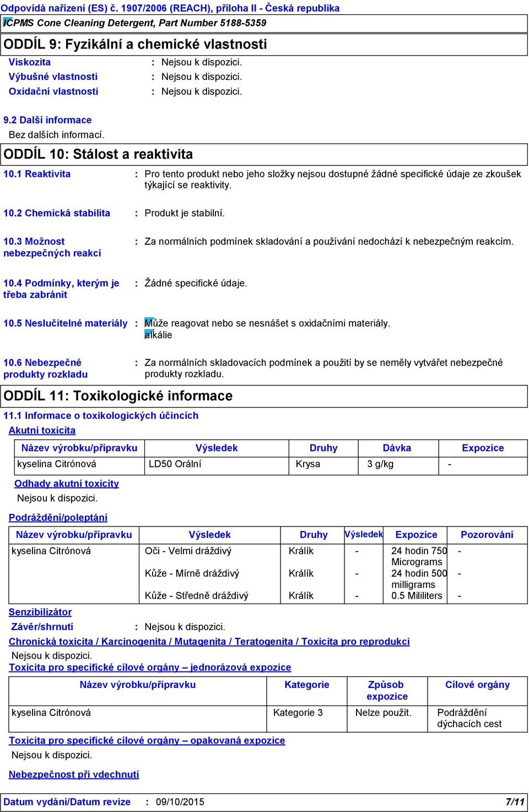This screenshot has height=812, width=529.
Task: Click the underlined 'Akutní toxicita' heading
Action: [x=42, y=431]
